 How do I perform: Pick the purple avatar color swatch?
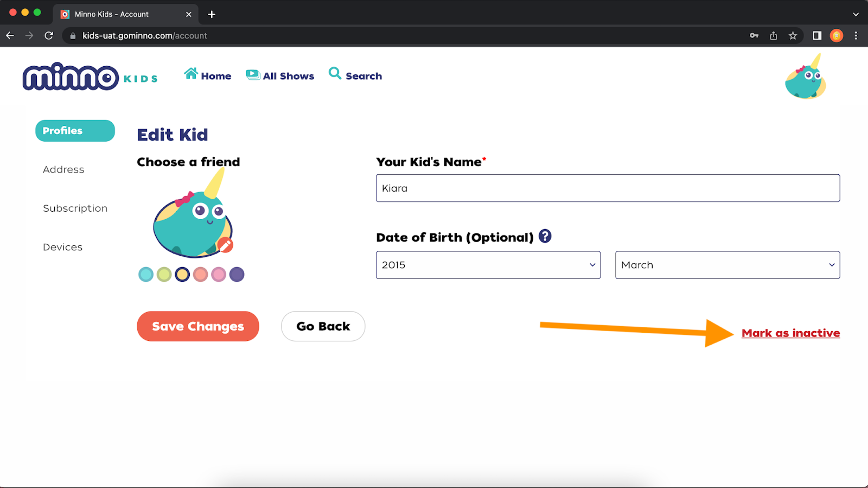[x=237, y=275]
